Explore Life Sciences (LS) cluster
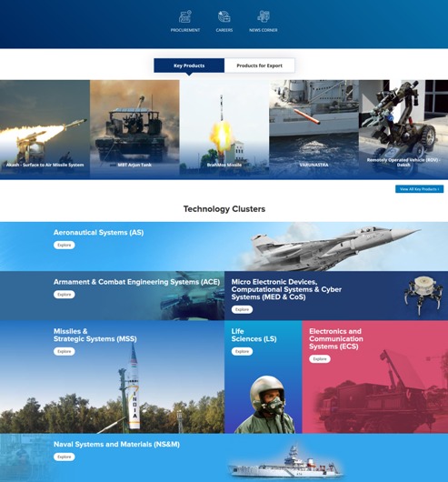 242,351
